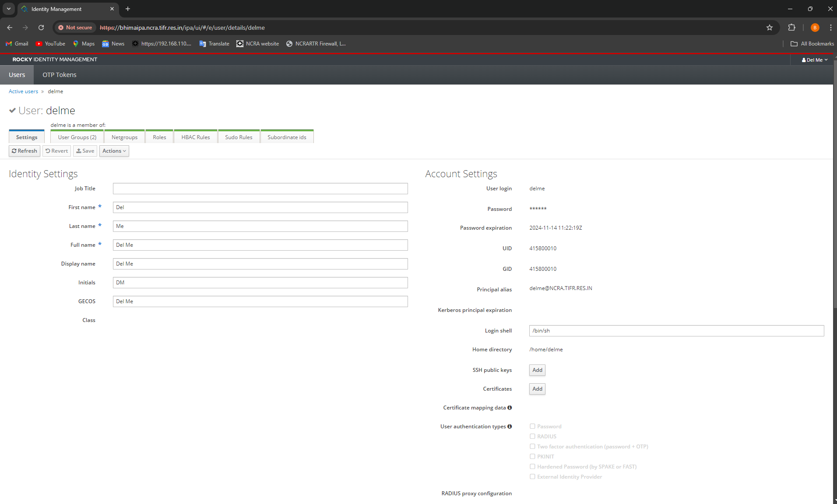Click the GECOS field
837x504 pixels.
260,301
